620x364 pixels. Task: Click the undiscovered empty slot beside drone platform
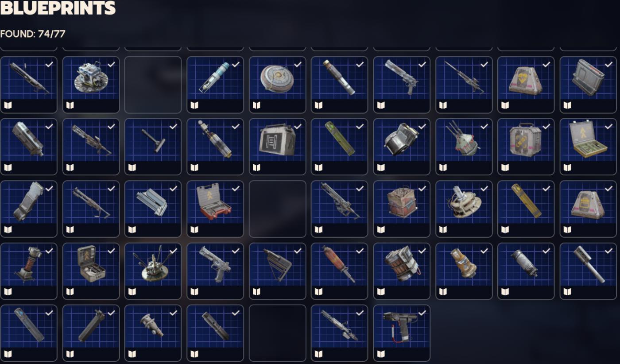(x=153, y=85)
